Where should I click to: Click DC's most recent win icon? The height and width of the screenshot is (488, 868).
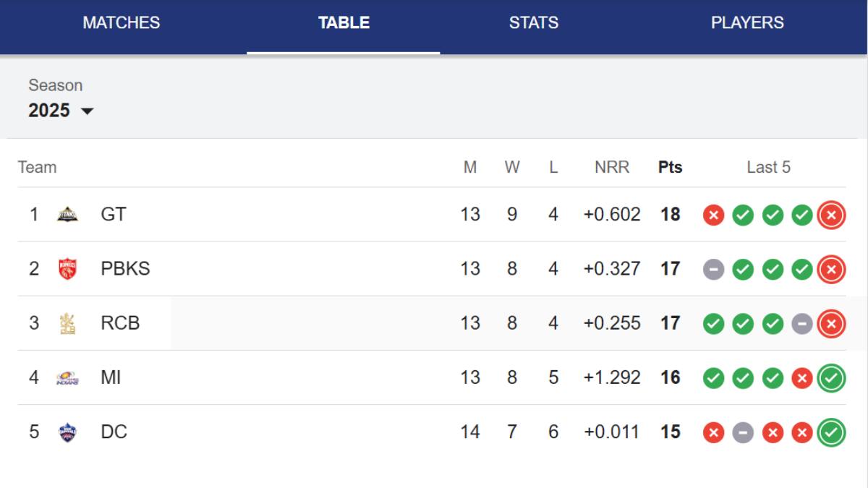tap(831, 432)
